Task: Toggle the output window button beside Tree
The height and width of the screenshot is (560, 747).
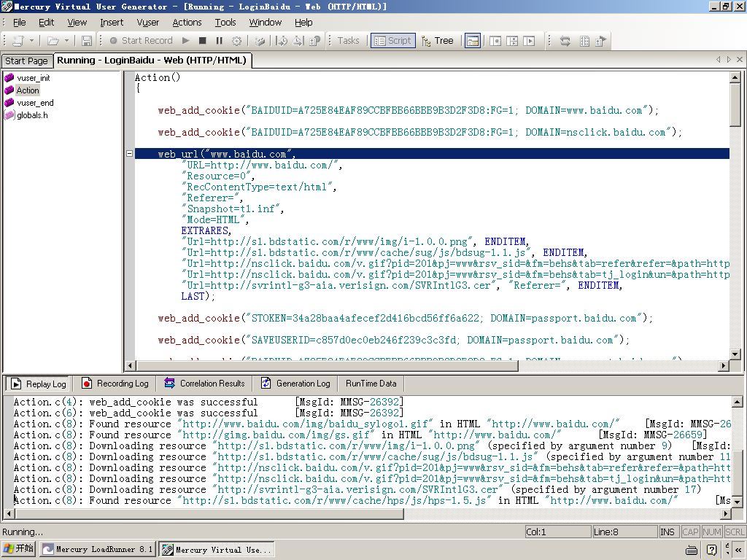Action: (x=473, y=41)
